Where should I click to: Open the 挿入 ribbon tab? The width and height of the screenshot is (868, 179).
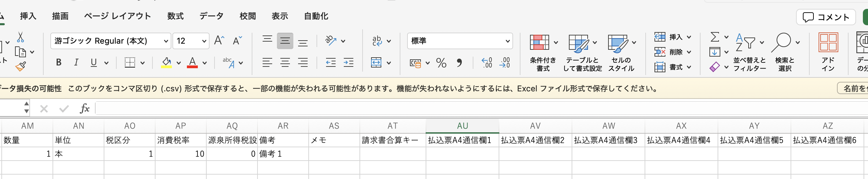pyautogui.click(x=28, y=16)
